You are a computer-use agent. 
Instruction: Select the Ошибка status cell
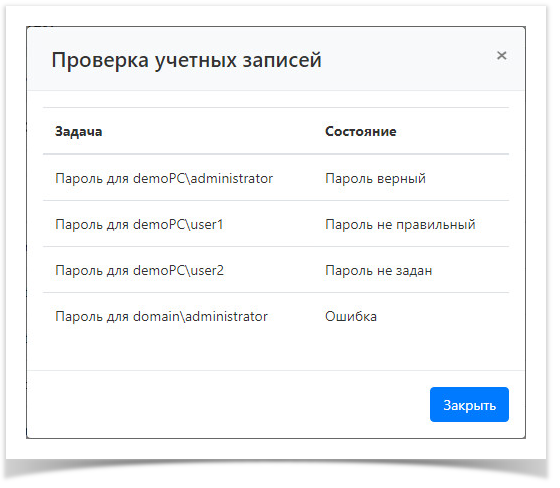(351, 316)
